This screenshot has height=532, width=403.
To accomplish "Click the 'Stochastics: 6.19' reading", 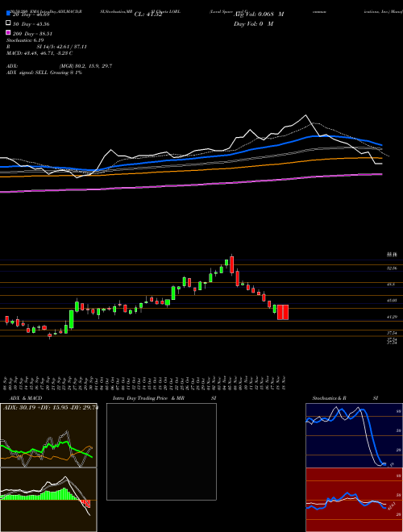I will 25,40.
